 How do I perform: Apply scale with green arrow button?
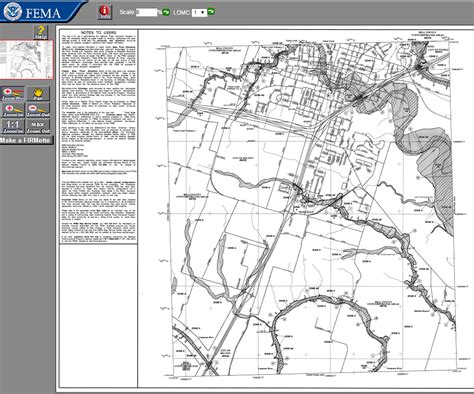coord(166,12)
